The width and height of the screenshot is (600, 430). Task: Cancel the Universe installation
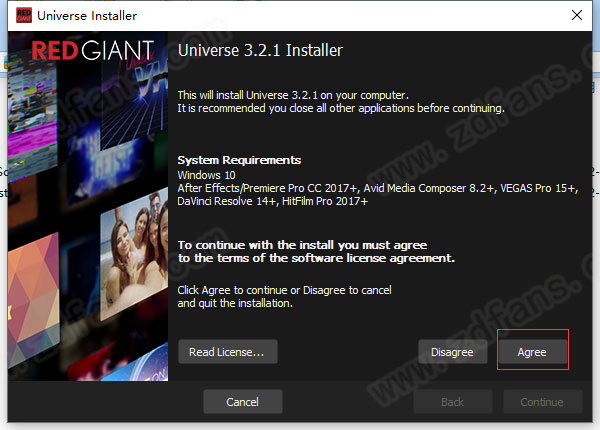(243, 402)
